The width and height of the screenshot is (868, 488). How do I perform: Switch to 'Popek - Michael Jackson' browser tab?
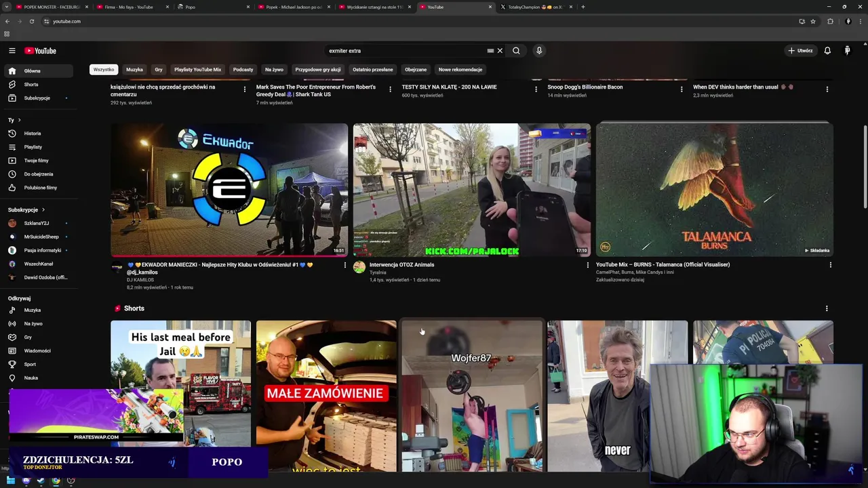coord(294,7)
